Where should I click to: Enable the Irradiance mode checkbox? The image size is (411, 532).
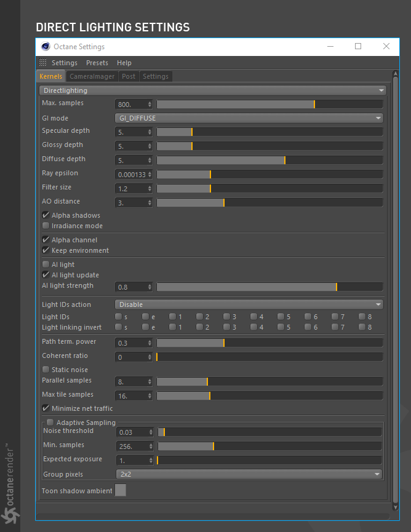46,226
